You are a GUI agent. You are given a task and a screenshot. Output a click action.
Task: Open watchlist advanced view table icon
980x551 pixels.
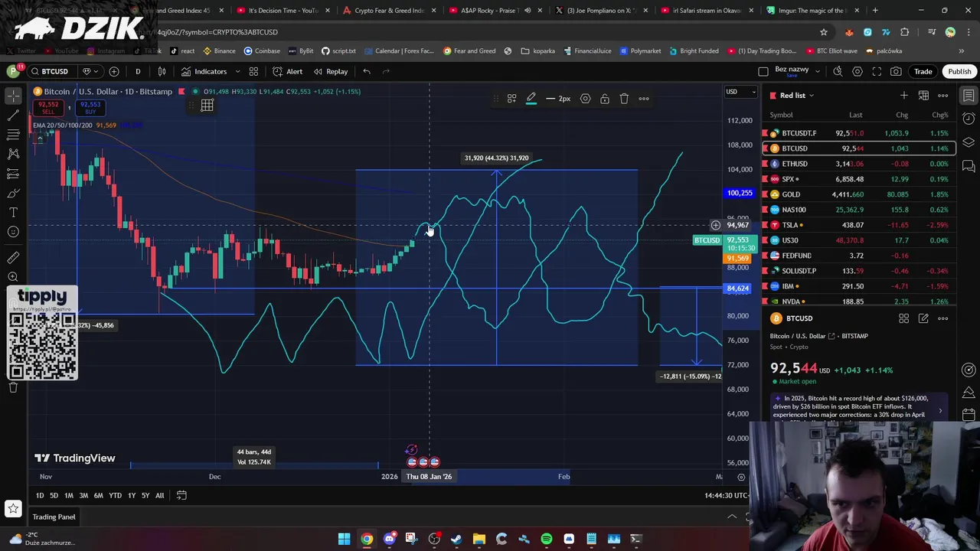coord(923,96)
